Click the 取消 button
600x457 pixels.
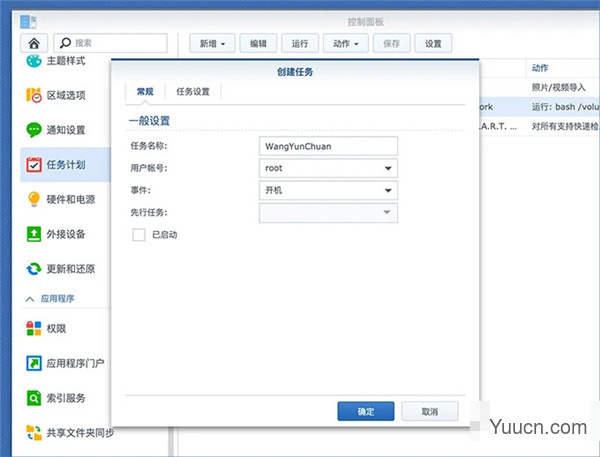[x=430, y=411]
